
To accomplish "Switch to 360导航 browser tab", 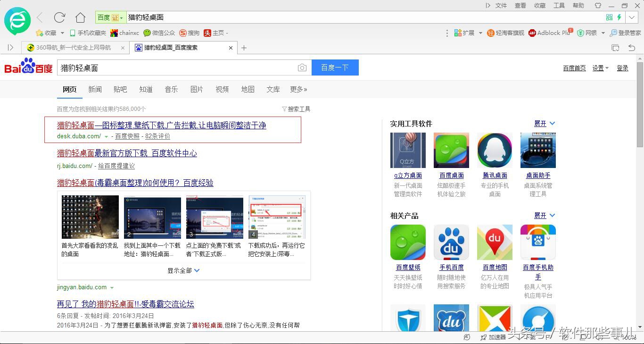I will 73,48.
